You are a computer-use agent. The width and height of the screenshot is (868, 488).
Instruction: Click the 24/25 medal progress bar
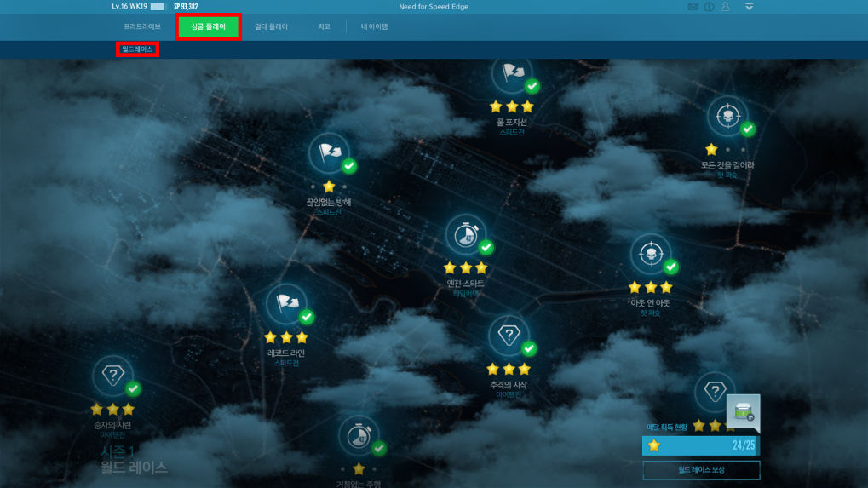(699, 445)
